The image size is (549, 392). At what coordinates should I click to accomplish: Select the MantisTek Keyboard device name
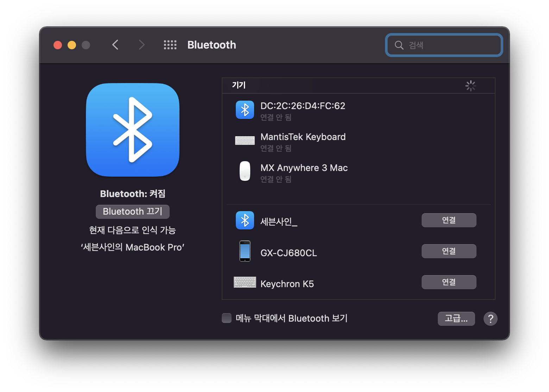[303, 137]
